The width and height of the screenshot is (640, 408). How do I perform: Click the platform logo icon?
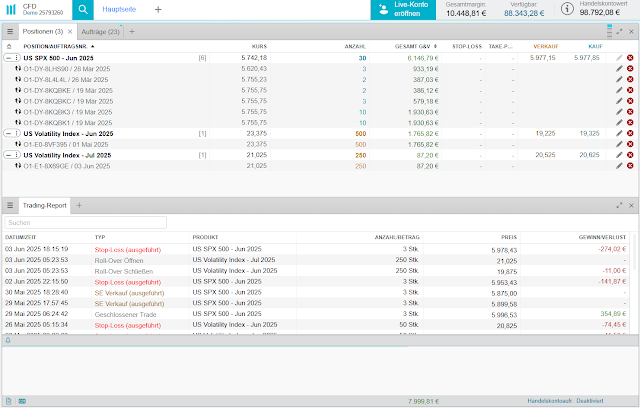(11, 9)
